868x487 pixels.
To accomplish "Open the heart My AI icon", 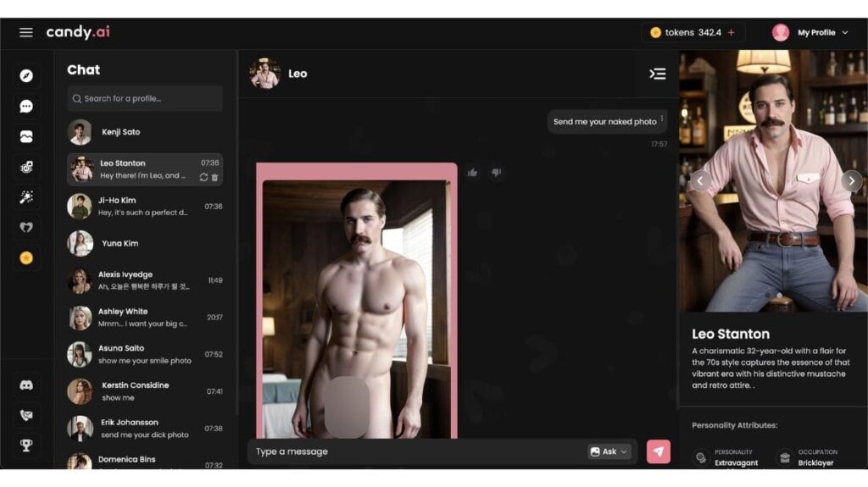I will click(26, 228).
